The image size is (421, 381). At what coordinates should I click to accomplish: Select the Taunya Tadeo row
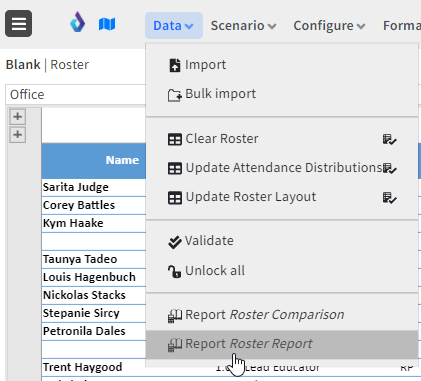(94, 259)
